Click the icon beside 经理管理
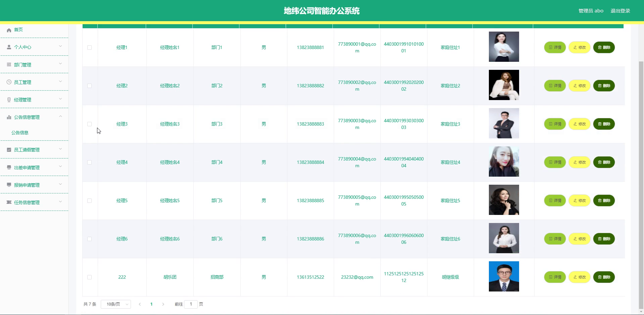The image size is (644, 315). click(9, 99)
